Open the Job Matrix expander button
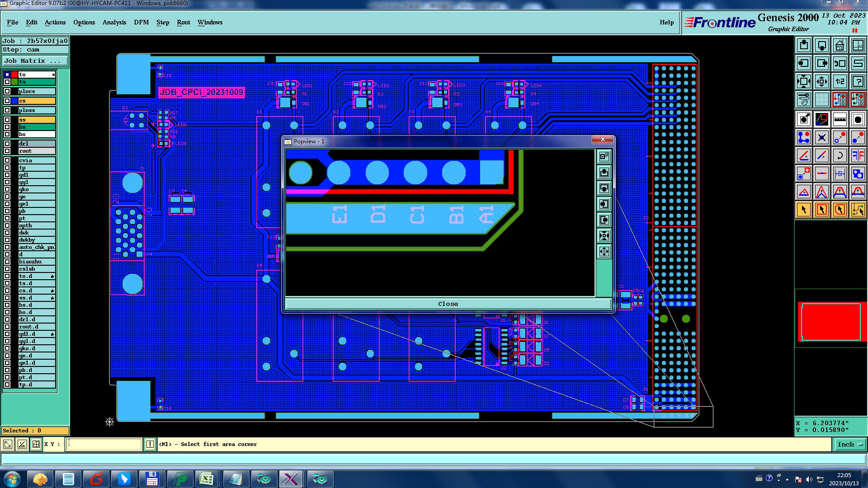Viewport: 868px width, 488px height. click(x=35, y=61)
